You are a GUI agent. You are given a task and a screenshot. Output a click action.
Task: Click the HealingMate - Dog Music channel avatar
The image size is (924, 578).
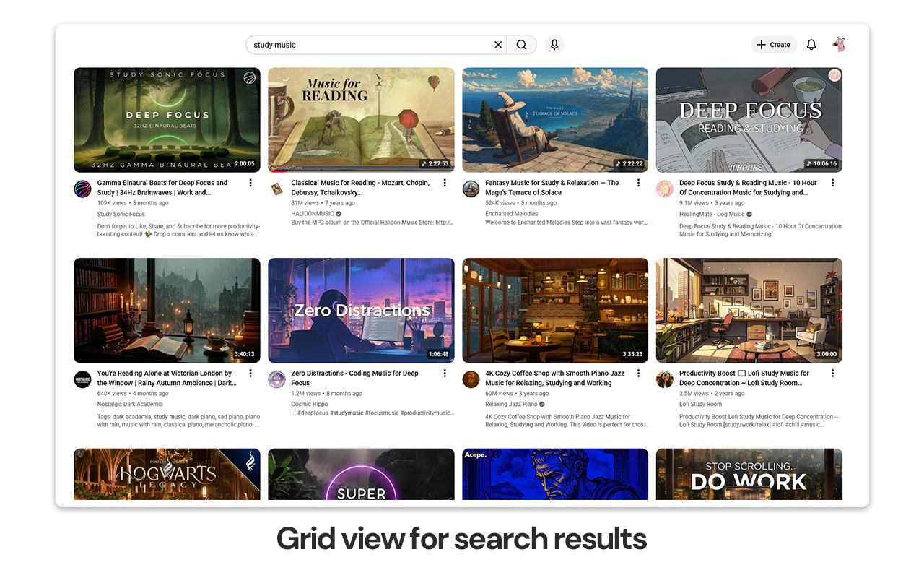pos(665,189)
